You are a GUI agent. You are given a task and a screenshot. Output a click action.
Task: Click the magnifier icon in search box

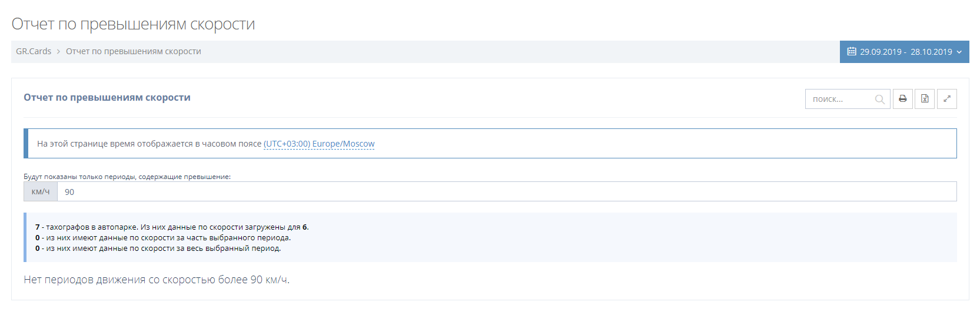click(x=879, y=100)
